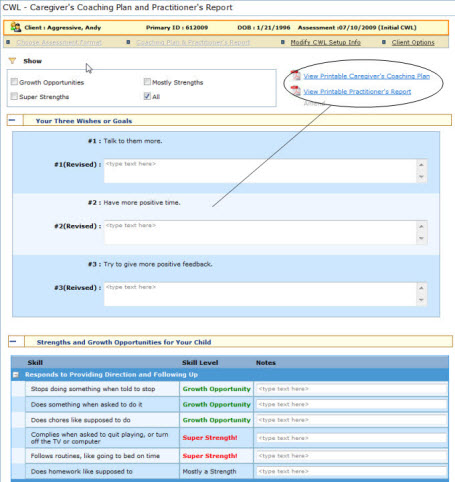Tick the Mostly Strengths checkbox

click(147, 82)
